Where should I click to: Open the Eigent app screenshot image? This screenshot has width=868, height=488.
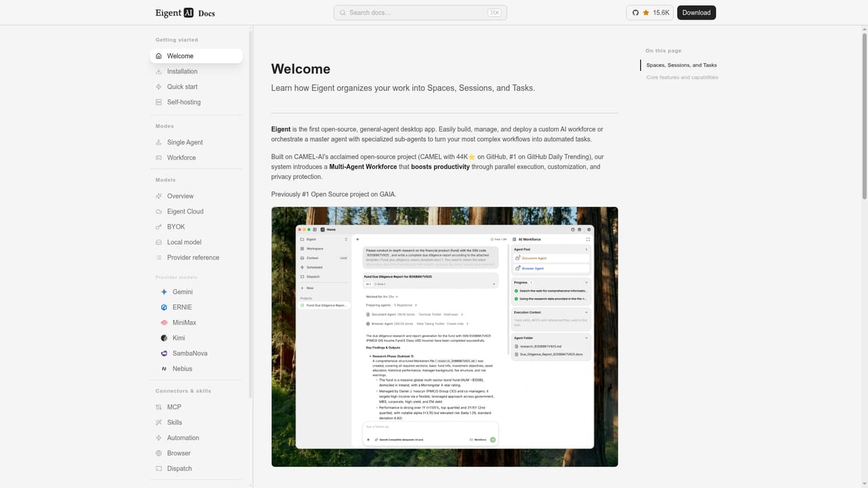pyautogui.click(x=445, y=337)
